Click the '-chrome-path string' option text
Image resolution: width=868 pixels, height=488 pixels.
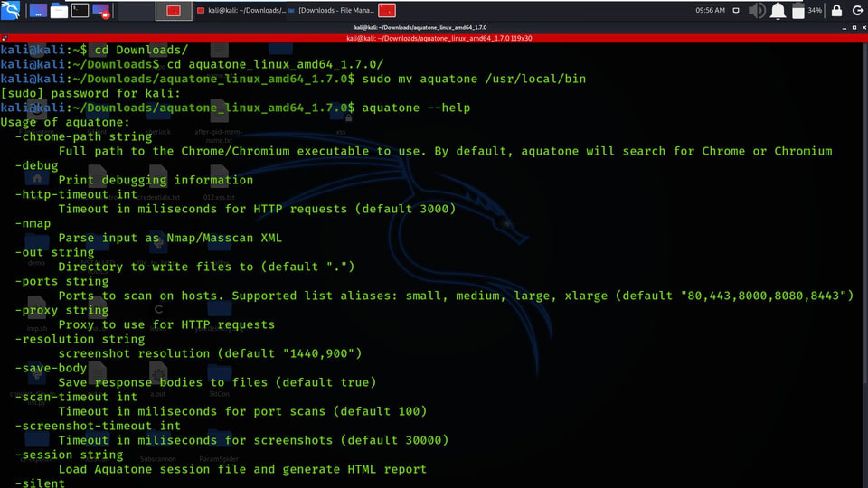pyautogui.click(x=83, y=136)
